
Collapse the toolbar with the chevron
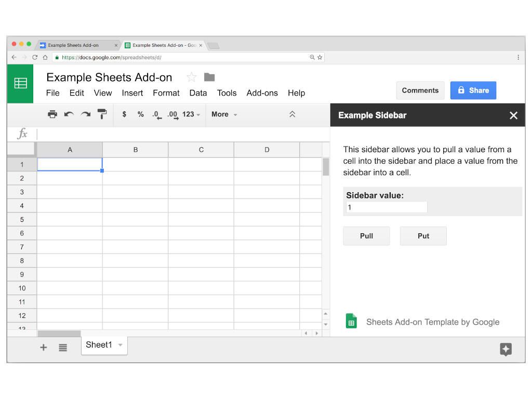point(292,114)
